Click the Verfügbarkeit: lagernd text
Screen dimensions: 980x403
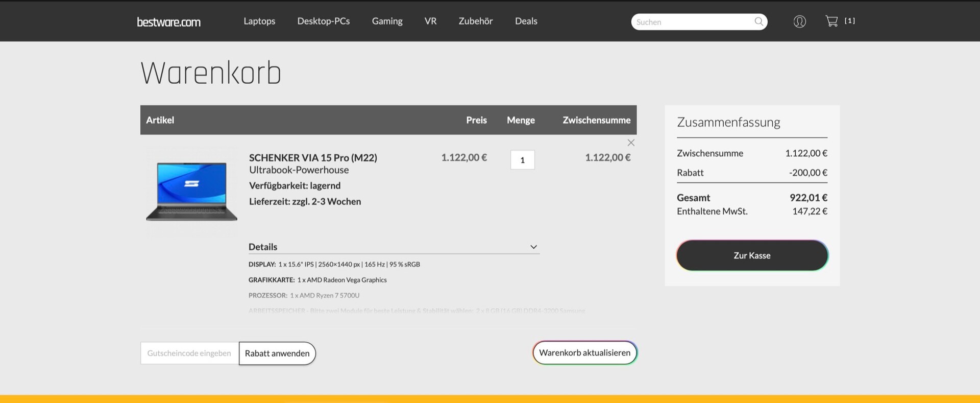click(295, 185)
